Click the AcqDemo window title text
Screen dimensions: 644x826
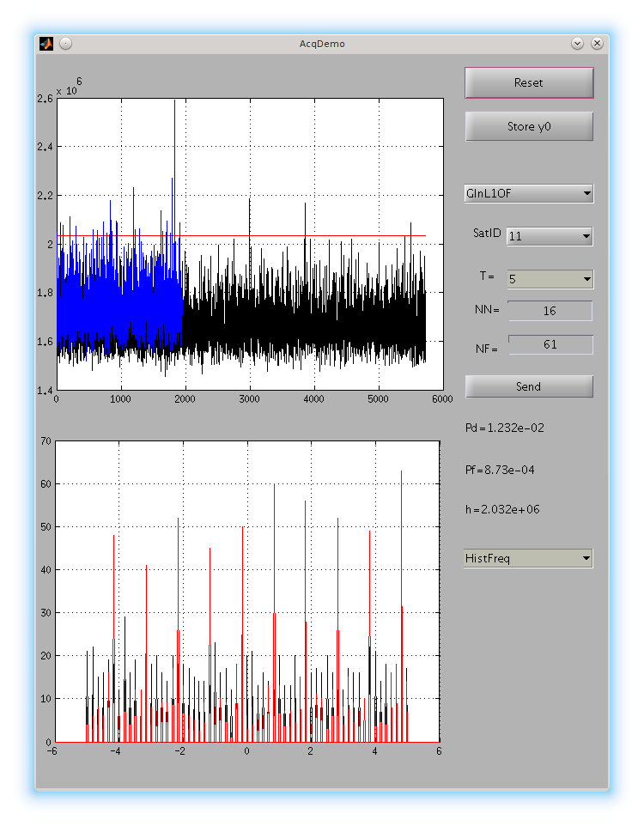point(322,43)
